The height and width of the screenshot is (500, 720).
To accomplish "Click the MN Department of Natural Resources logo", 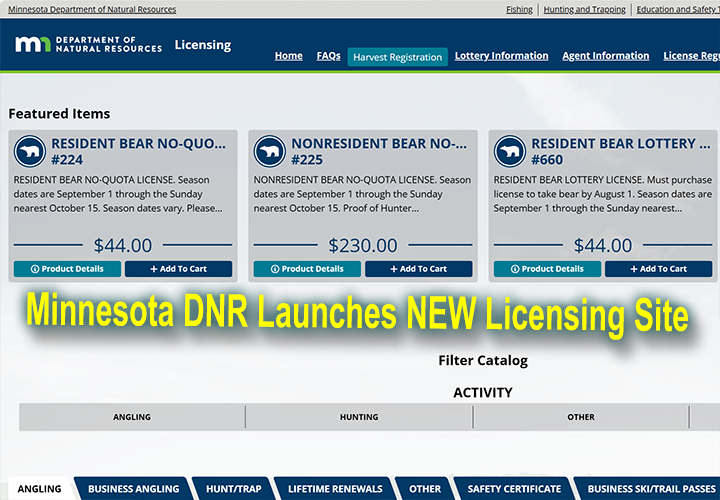I will tap(89, 45).
